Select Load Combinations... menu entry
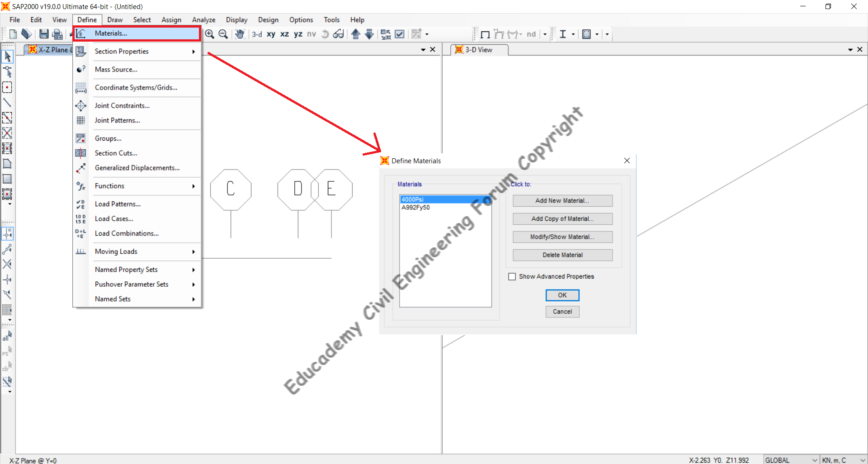 138,233
